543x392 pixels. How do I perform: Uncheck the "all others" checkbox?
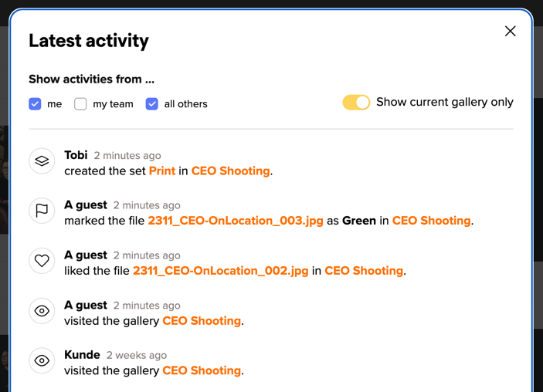tap(152, 103)
